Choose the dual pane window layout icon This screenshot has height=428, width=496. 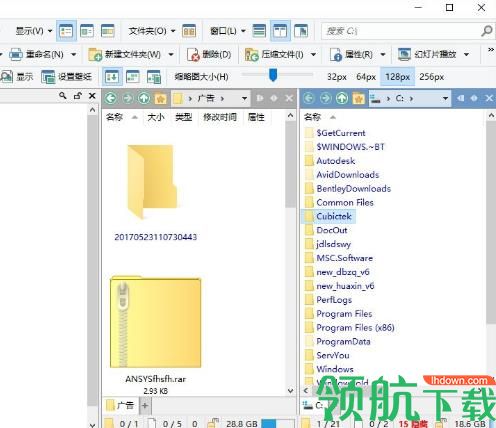[x=280, y=31]
